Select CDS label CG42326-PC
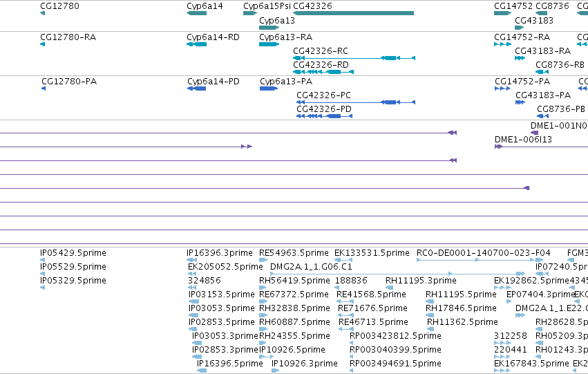Viewport: 588px width, 374px height. click(x=323, y=95)
